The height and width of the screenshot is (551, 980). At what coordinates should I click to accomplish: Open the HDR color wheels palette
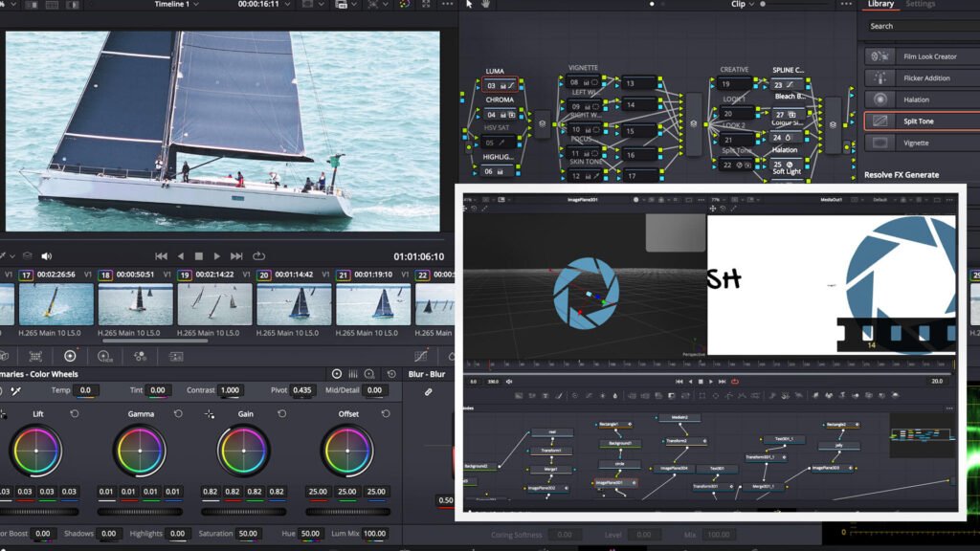[105, 356]
